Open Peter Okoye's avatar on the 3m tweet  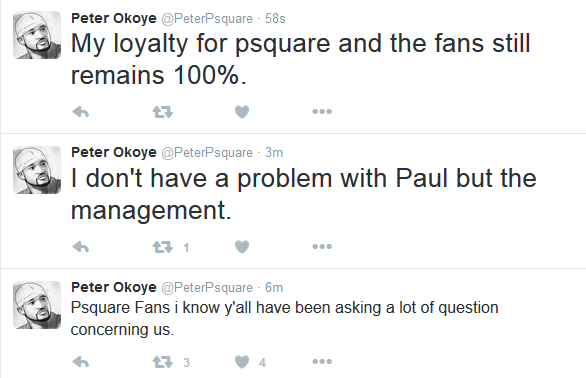pos(37,170)
